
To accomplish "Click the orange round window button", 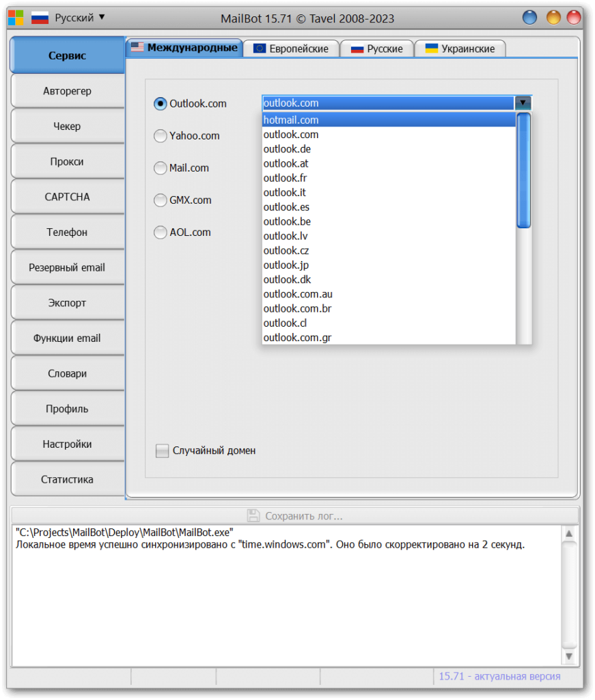I will point(553,18).
